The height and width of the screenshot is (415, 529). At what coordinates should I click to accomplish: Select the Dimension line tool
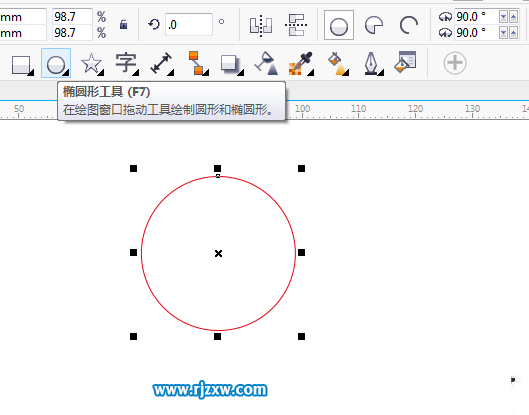pos(162,63)
